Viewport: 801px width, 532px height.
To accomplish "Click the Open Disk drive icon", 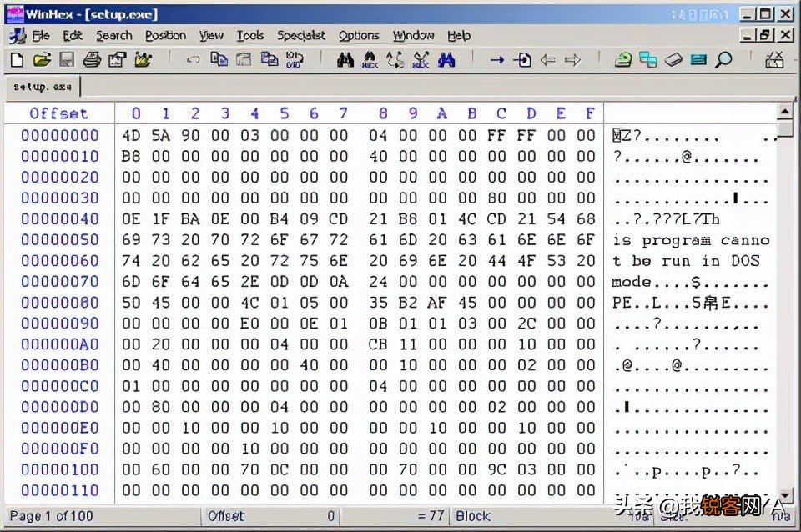I will point(622,60).
